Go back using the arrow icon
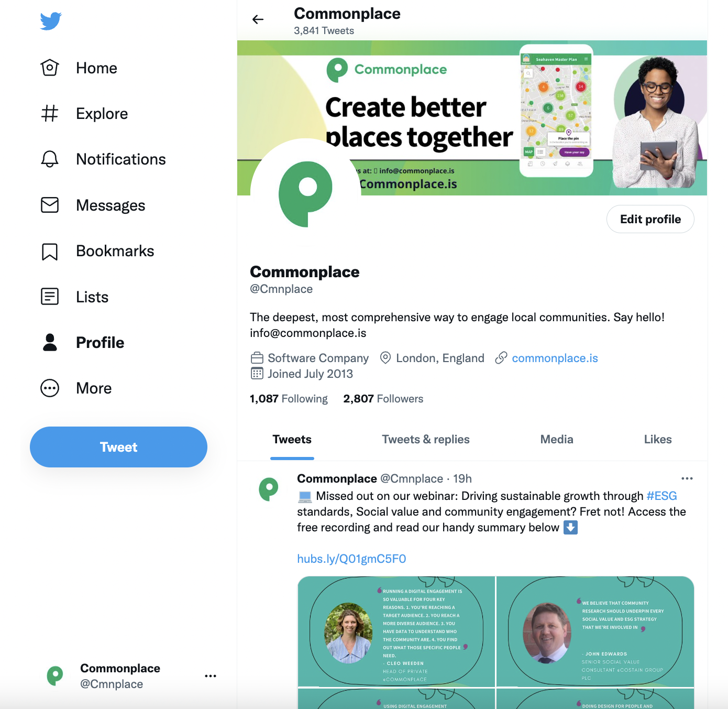728x709 pixels. (x=258, y=20)
